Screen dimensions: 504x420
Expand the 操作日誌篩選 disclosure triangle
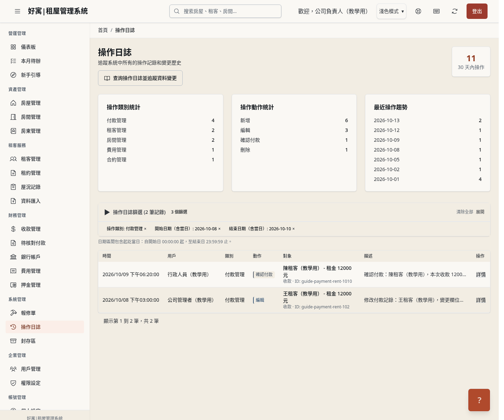pos(107,212)
